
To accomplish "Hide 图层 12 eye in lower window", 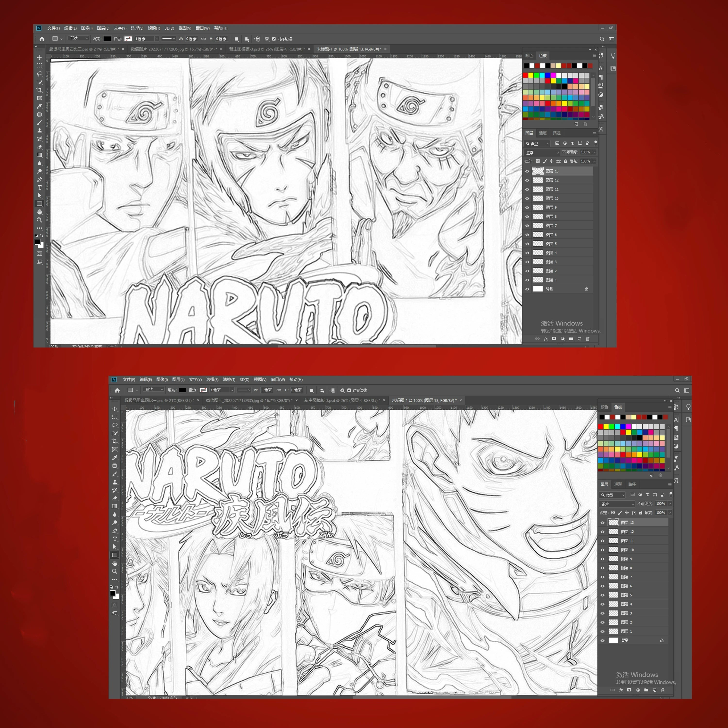I will (x=603, y=532).
